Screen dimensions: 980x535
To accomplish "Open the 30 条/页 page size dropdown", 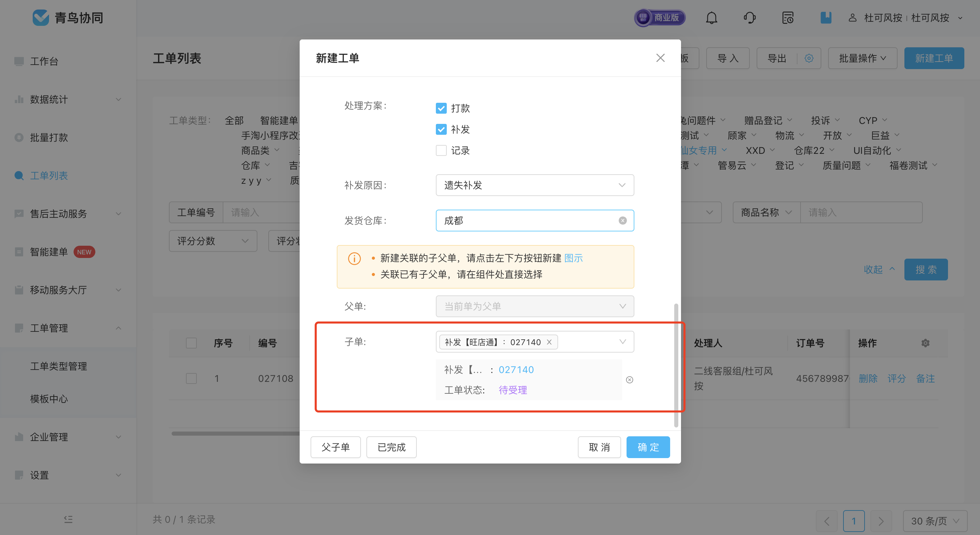I will (x=935, y=521).
